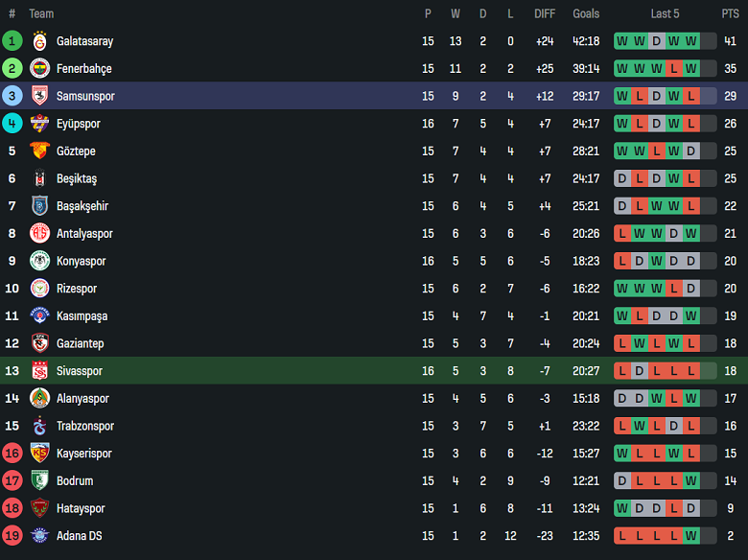Click the Galatasaray club crest icon

click(x=39, y=41)
